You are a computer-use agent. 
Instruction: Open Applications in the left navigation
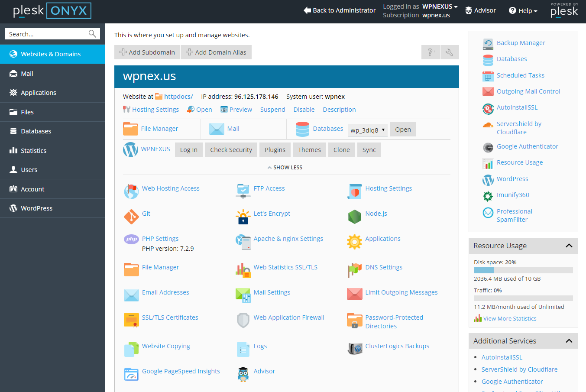pos(52,93)
